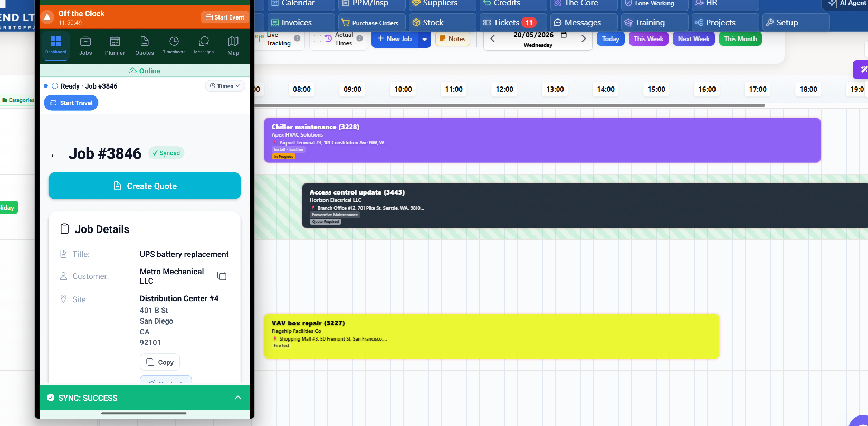Open the HR menu
Image resolution: width=868 pixels, height=426 pixels.
725,4
